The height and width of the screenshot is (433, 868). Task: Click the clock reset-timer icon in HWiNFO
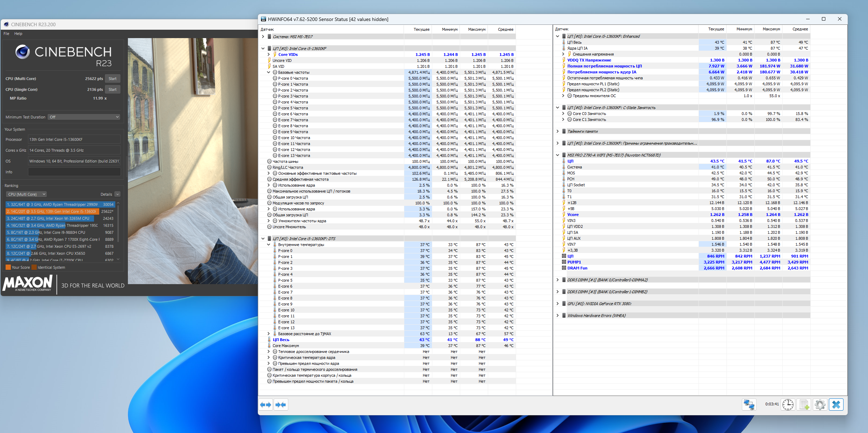[x=788, y=405]
